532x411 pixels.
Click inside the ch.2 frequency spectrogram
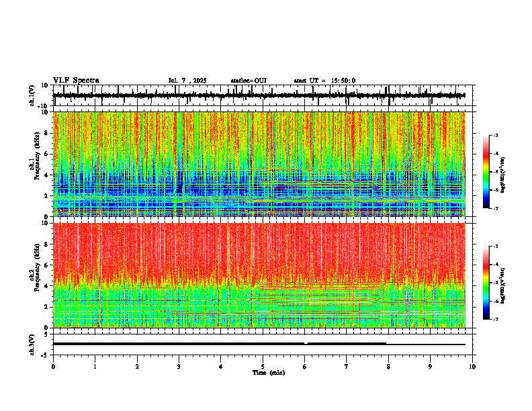(259, 275)
